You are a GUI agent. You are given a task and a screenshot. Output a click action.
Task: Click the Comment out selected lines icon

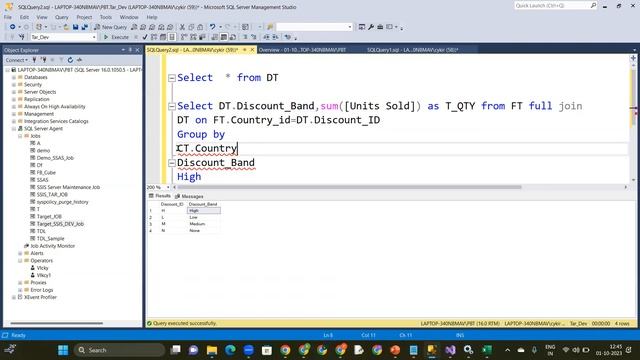coord(245,37)
